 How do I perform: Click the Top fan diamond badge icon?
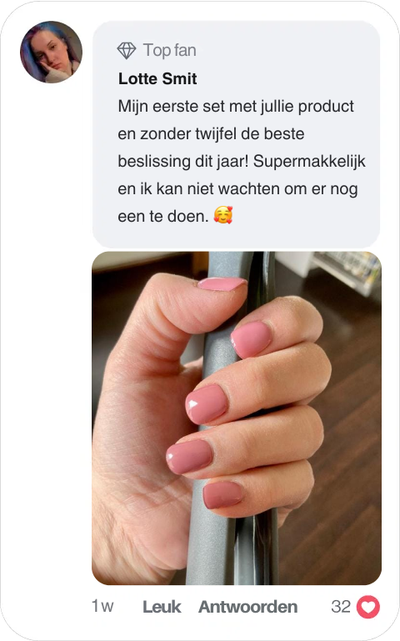click(x=126, y=51)
